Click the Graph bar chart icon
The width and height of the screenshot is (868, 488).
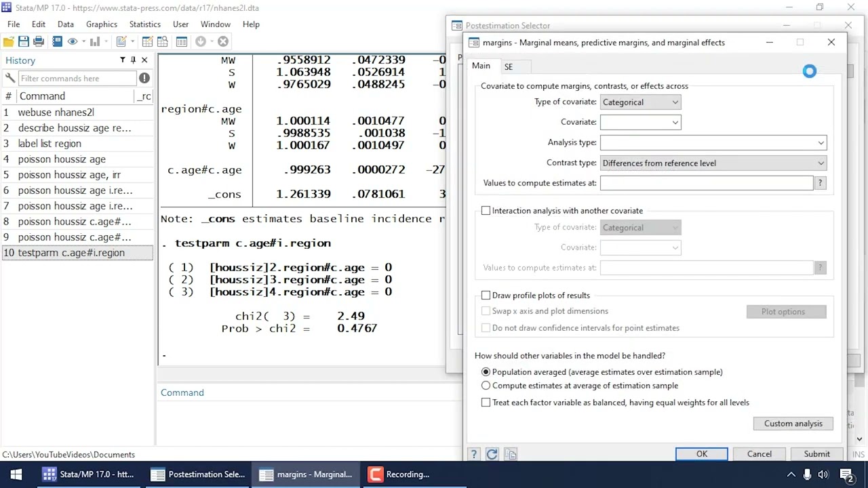coord(94,41)
